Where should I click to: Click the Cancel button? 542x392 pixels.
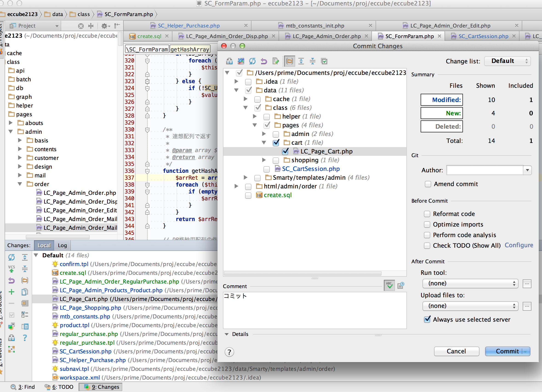(x=456, y=351)
